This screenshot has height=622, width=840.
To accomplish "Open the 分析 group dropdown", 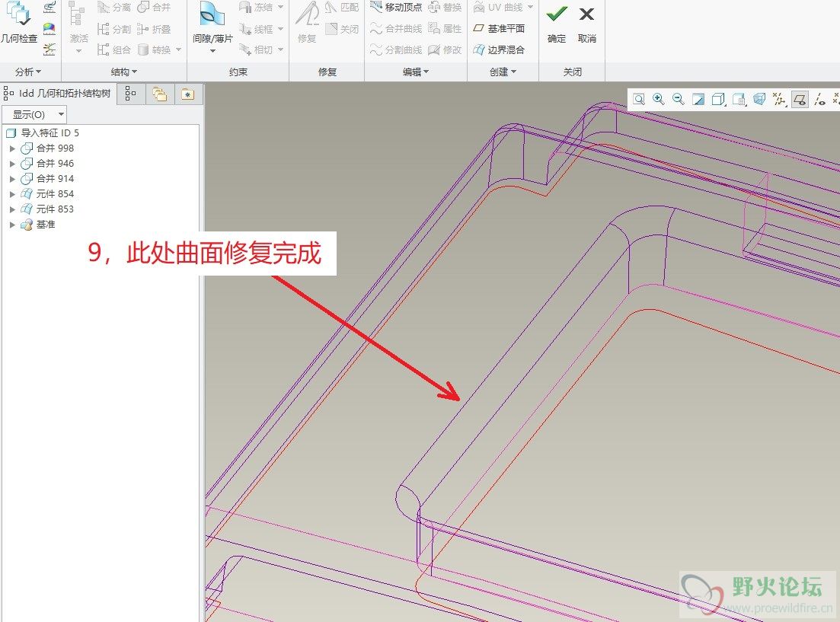I will pos(28,72).
